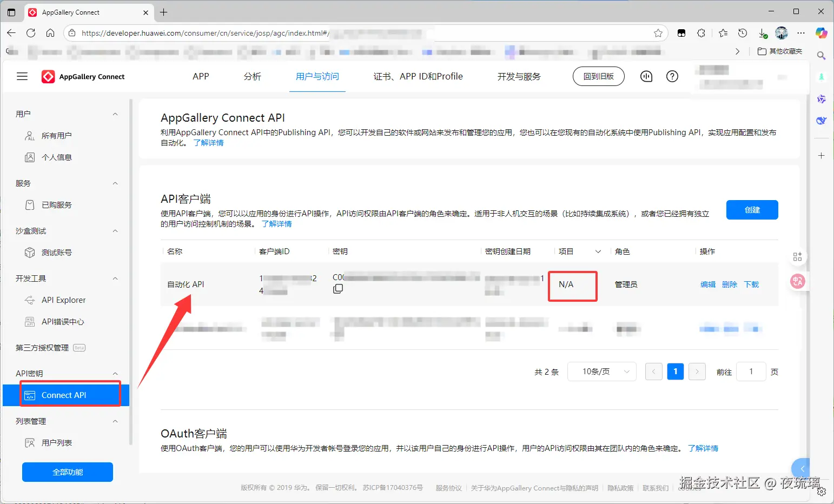Open the browser settings and more menu
The width and height of the screenshot is (834, 504).
click(801, 33)
